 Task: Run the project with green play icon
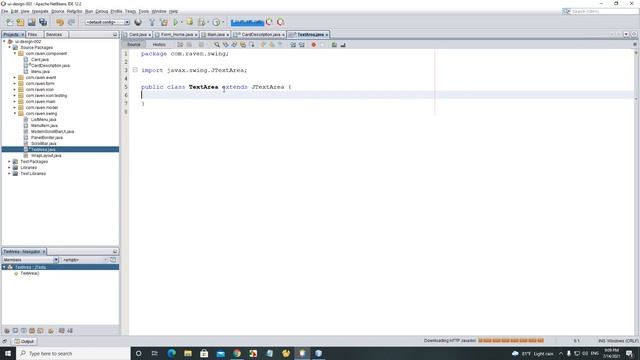click(x=176, y=22)
